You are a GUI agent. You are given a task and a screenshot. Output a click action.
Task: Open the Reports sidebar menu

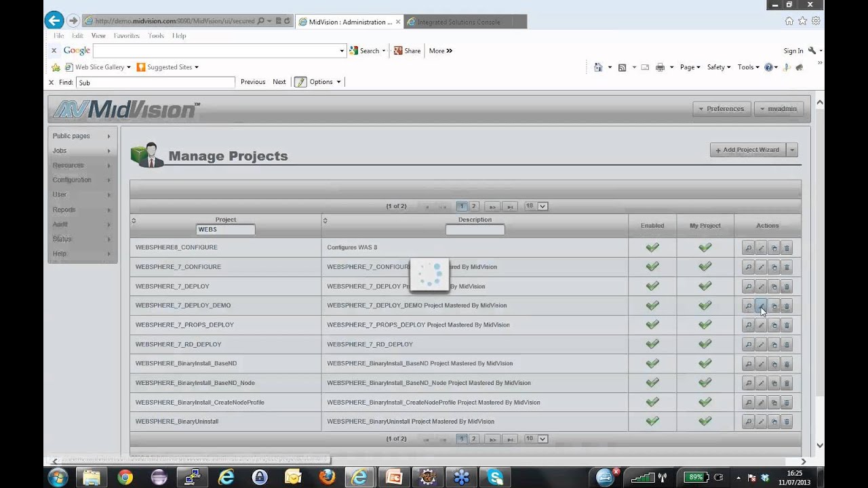tap(82, 209)
